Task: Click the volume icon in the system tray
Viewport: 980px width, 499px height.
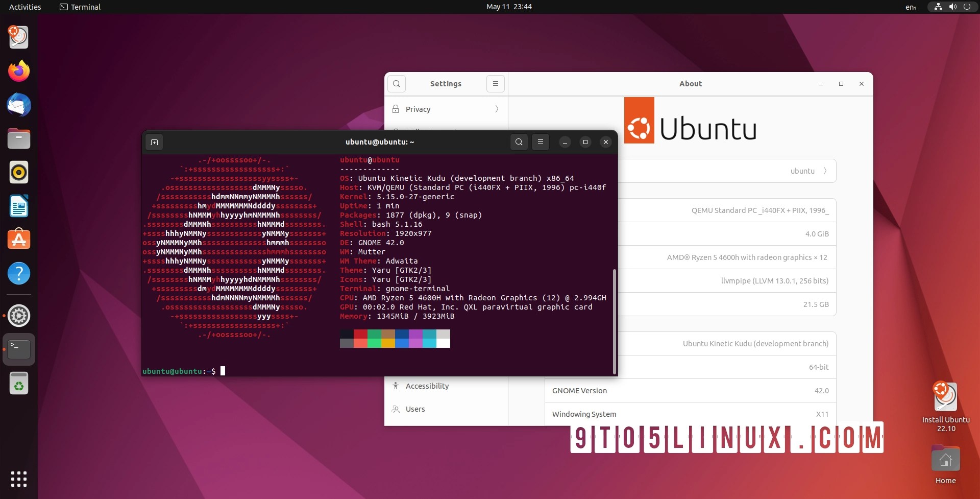Action: (952, 7)
